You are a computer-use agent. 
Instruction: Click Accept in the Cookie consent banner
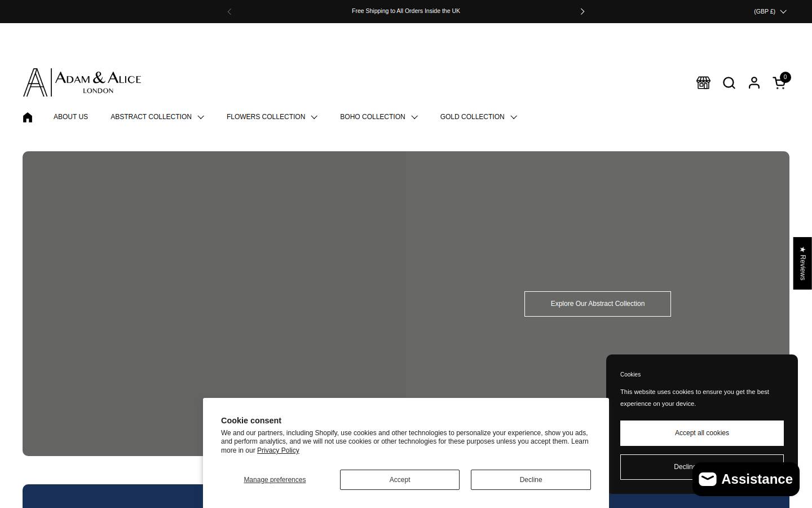(x=400, y=480)
